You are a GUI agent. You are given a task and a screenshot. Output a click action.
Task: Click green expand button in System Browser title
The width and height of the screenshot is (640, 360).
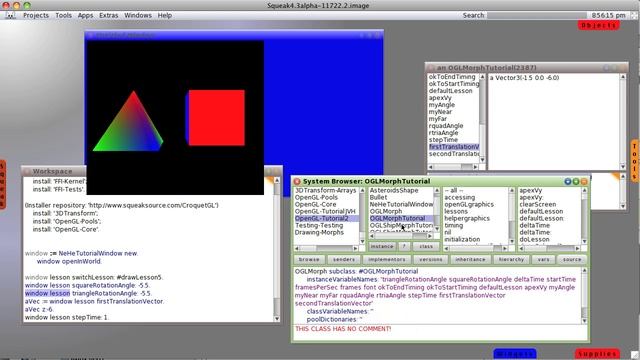(x=576, y=181)
